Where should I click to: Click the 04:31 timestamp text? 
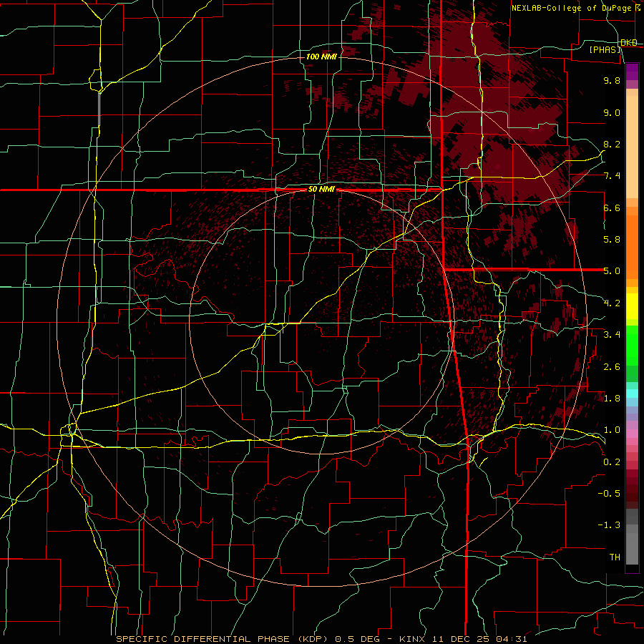510,639
